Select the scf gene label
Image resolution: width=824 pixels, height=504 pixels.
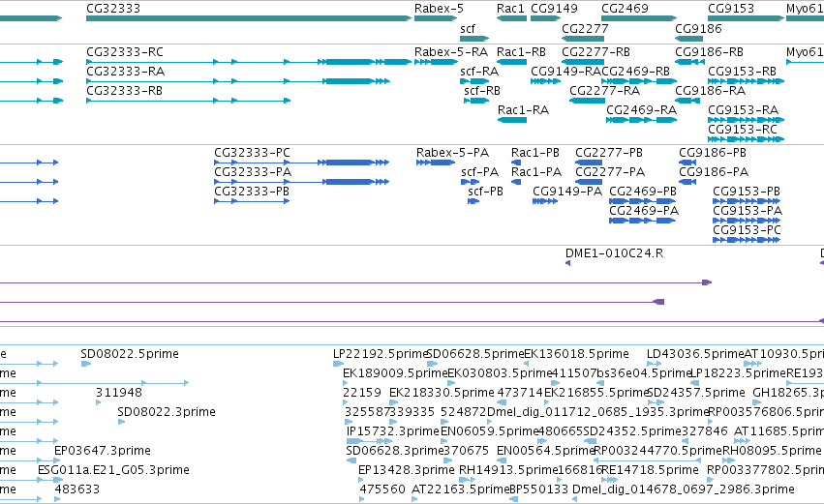click(467, 28)
